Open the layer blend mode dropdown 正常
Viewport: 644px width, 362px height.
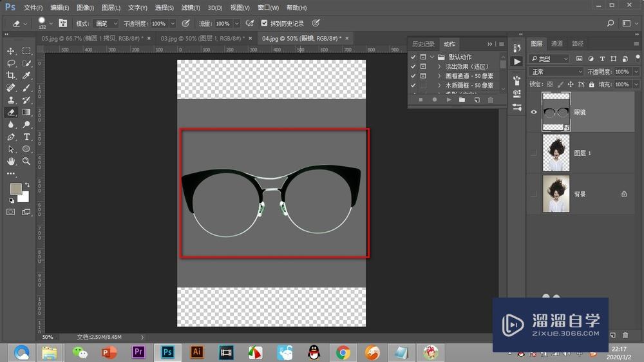pyautogui.click(x=556, y=71)
